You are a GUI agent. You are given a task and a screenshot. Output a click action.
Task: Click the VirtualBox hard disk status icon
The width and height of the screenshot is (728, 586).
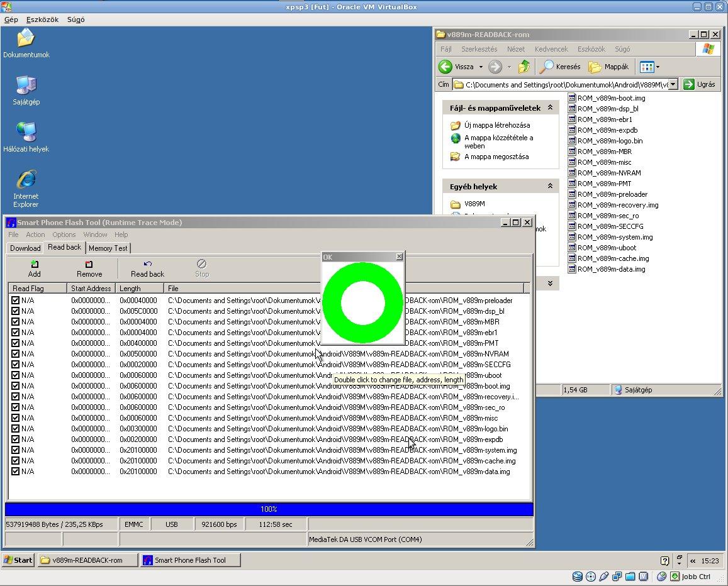pos(577,577)
